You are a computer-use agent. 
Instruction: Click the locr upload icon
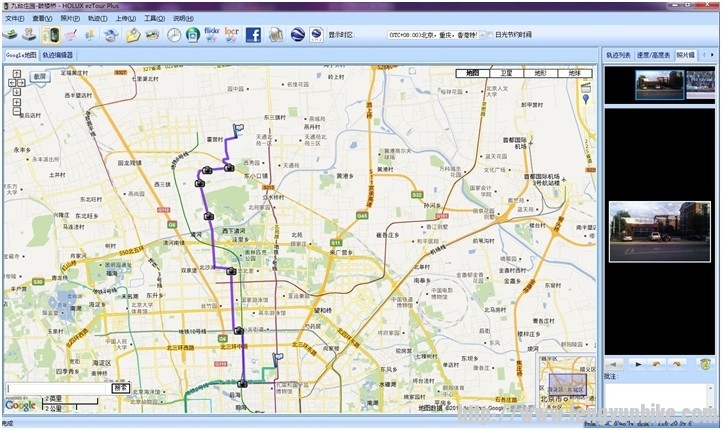coord(232,35)
